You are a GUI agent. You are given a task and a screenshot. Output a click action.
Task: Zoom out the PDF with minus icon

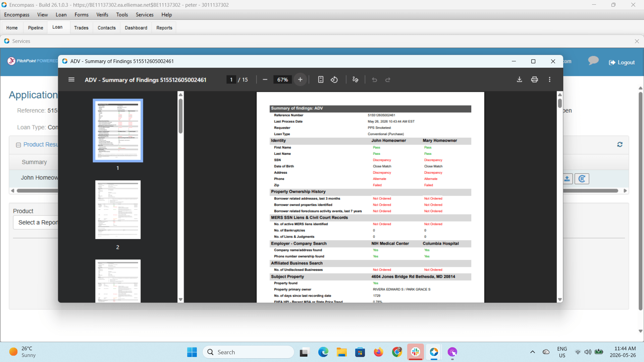pyautogui.click(x=265, y=80)
